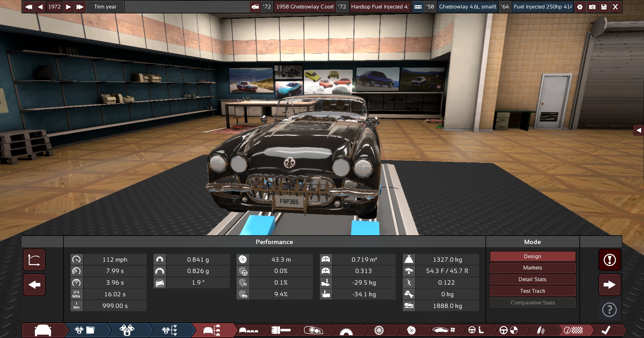Expand the side panel arrow at right edge
The image size is (644, 338).
point(639,130)
